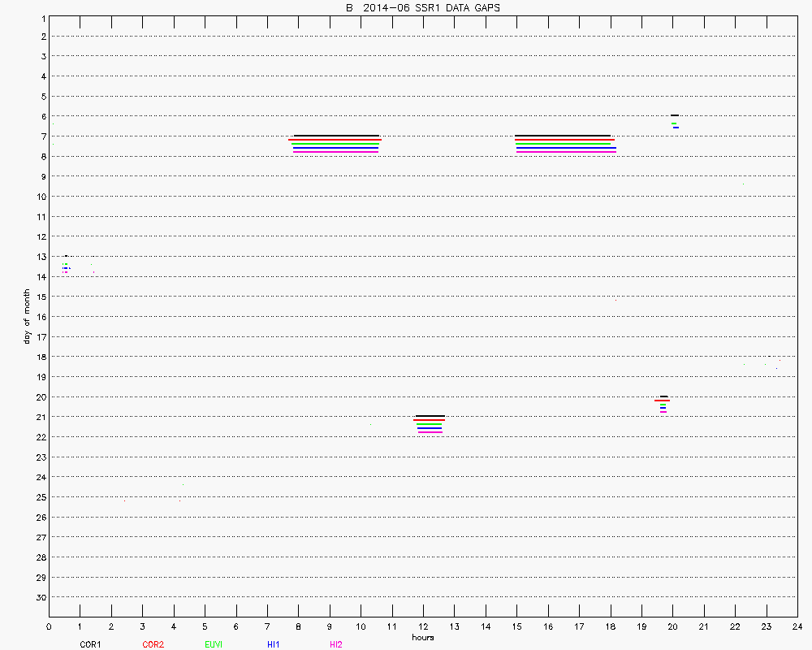Select the red COR2 legend label
The height and width of the screenshot is (650, 812).
click(153, 644)
